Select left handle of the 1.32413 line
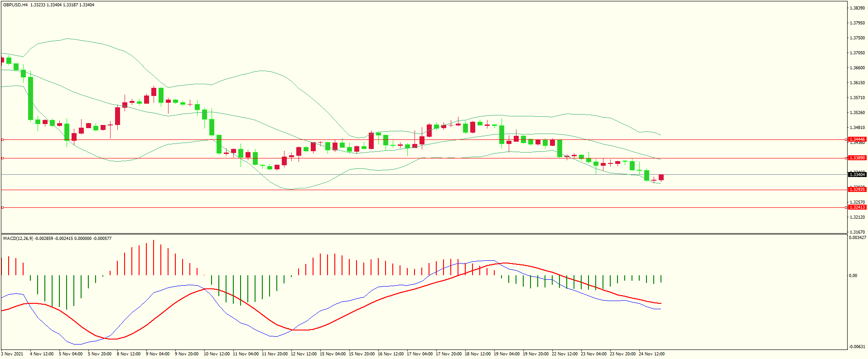Image resolution: width=868 pixels, height=359 pixels. point(3,207)
